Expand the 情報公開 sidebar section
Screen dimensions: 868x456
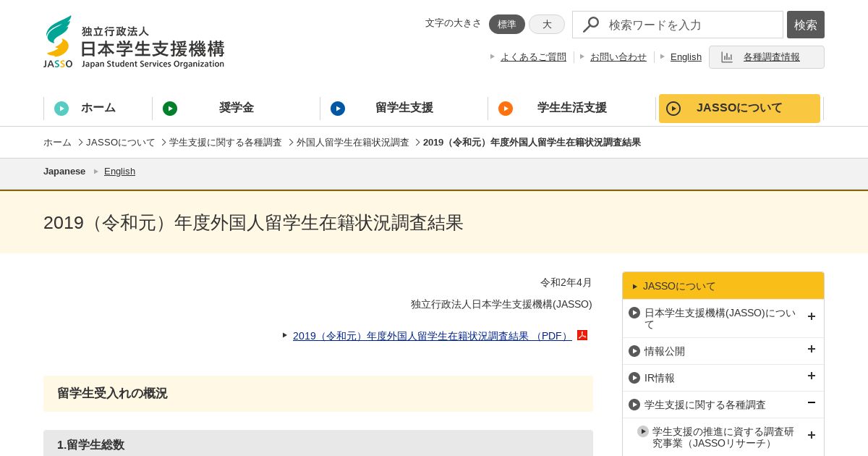pyautogui.click(x=812, y=349)
